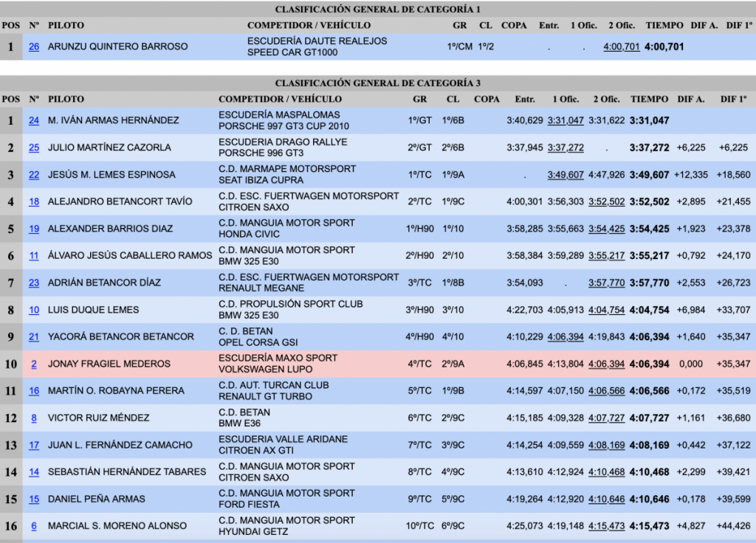Image resolution: width=756 pixels, height=543 pixels.
Task: Open car number 18 of Alejandro Betancort
Action: pos(34,201)
